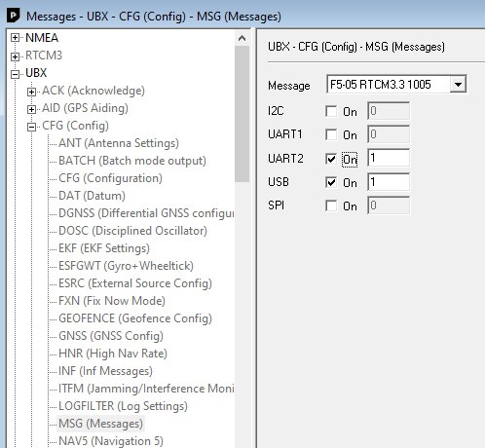This screenshot has width=485, height=448.
Task: Click the SPI rate input field
Action: pyautogui.click(x=389, y=205)
